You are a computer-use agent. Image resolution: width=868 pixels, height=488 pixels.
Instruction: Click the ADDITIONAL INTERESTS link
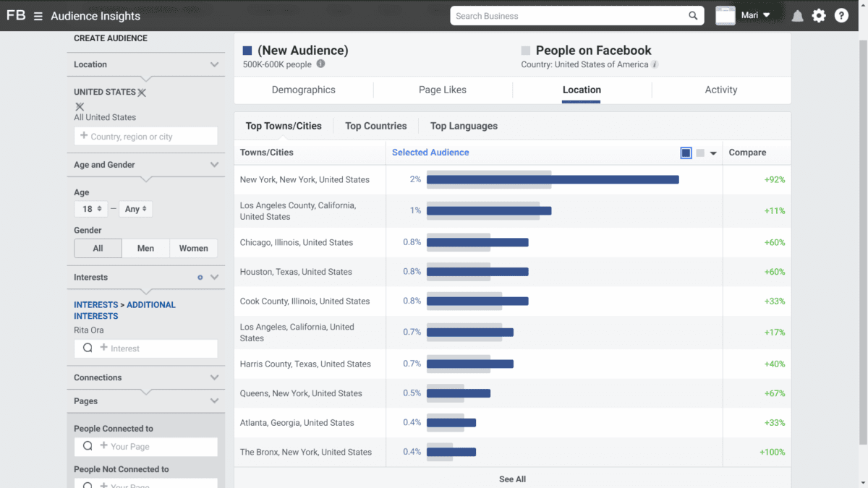coord(124,310)
